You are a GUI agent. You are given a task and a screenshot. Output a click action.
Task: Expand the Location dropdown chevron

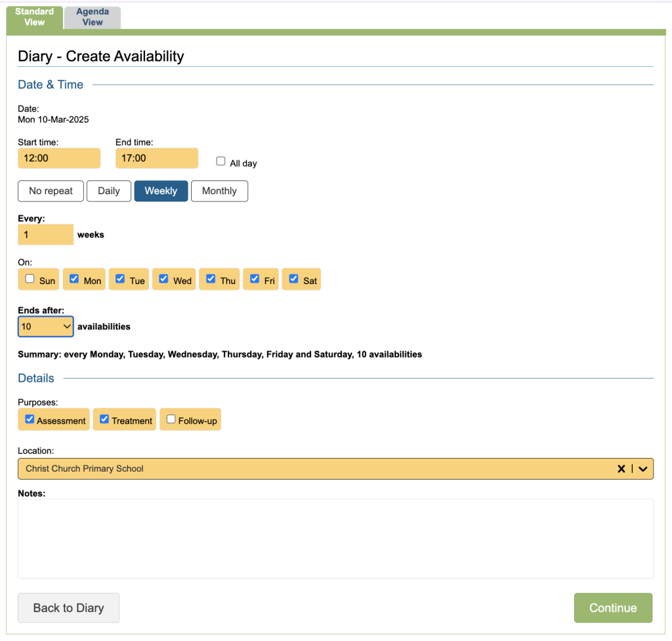click(x=643, y=468)
